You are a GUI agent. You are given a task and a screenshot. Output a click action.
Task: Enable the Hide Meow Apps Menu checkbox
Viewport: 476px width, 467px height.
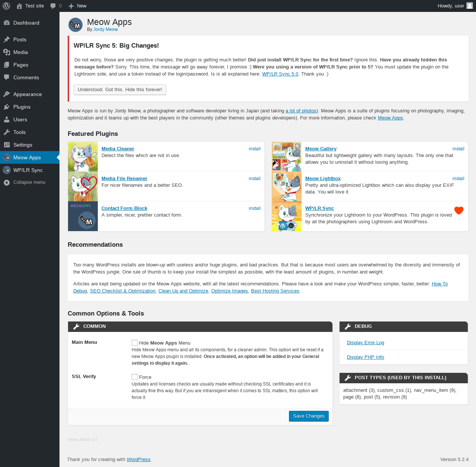[135, 343]
